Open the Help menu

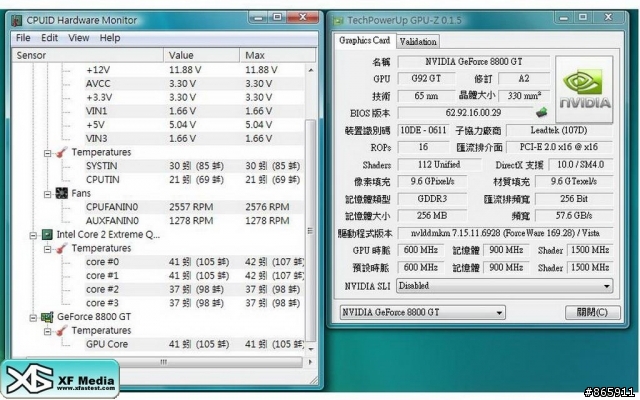click(x=110, y=38)
